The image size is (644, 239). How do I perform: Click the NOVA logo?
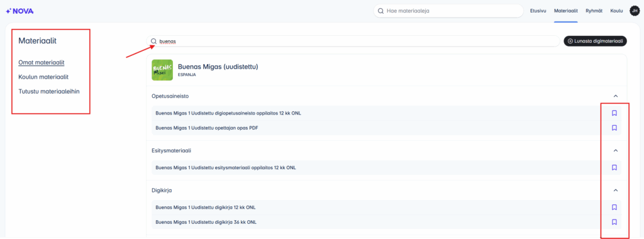[19, 11]
